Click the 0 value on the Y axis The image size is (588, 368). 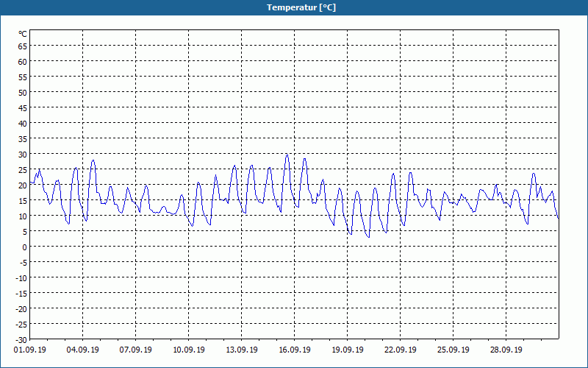point(25,247)
